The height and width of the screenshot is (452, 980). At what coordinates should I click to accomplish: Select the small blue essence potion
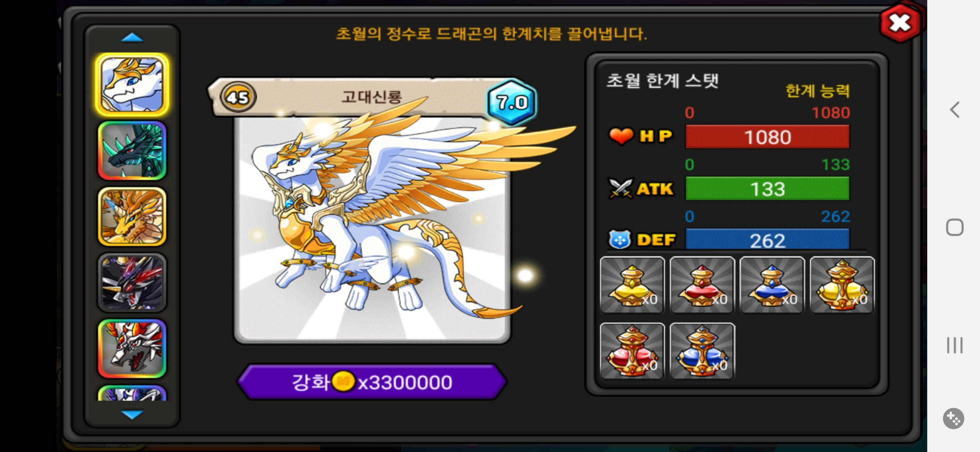click(772, 285)
